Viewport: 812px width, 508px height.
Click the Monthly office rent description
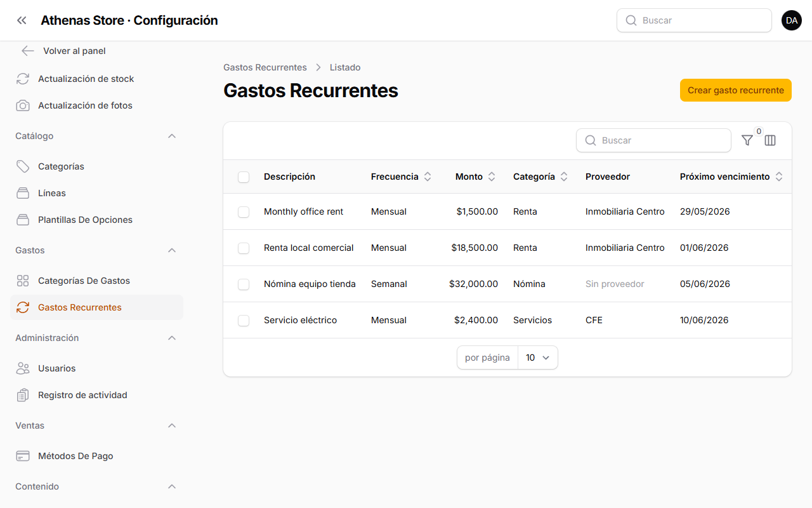click(x=303, y=211)
